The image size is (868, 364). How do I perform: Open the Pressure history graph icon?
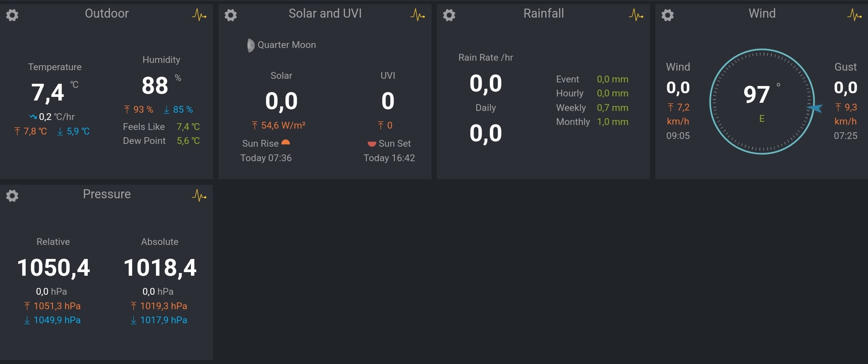[x=199, y=196]
